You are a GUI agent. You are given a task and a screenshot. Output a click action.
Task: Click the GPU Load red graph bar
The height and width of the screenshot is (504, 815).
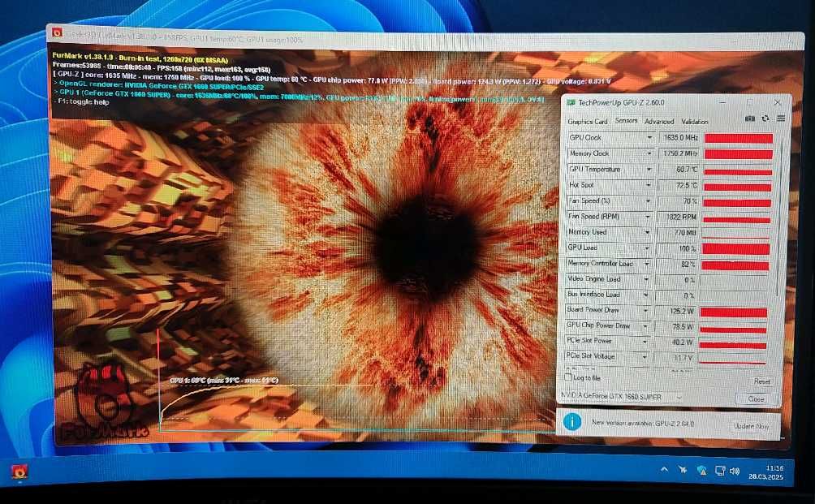point(735,249)
